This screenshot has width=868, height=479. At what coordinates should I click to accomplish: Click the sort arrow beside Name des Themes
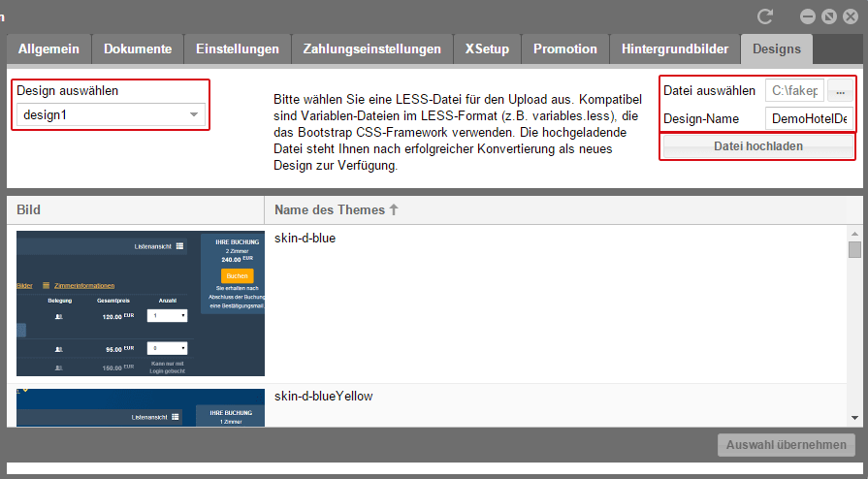click(394, 209)
